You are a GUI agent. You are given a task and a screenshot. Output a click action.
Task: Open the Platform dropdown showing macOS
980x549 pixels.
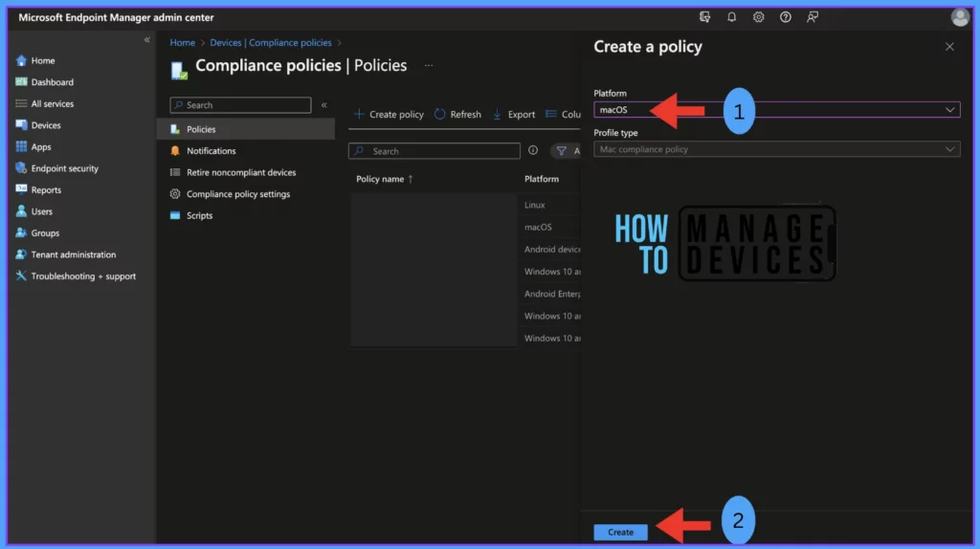776,110
